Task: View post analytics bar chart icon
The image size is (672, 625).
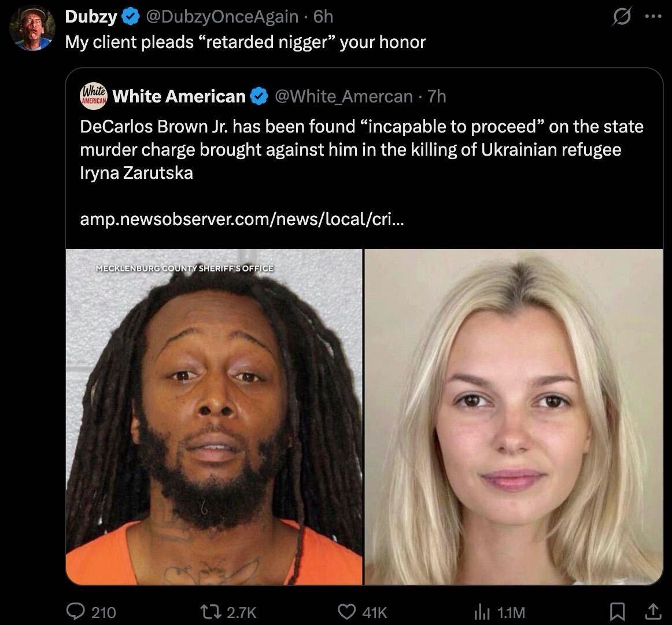Action: 482,612
